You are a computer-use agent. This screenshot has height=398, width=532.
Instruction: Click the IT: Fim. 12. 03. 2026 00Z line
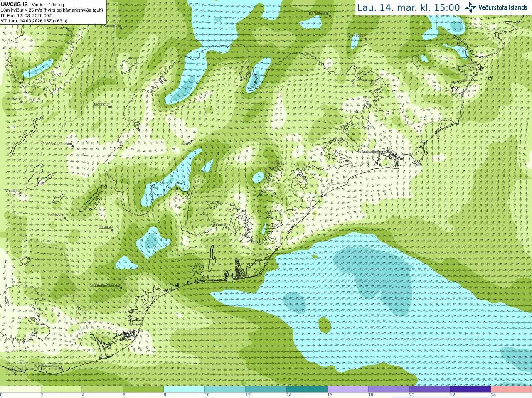point(26,15)
